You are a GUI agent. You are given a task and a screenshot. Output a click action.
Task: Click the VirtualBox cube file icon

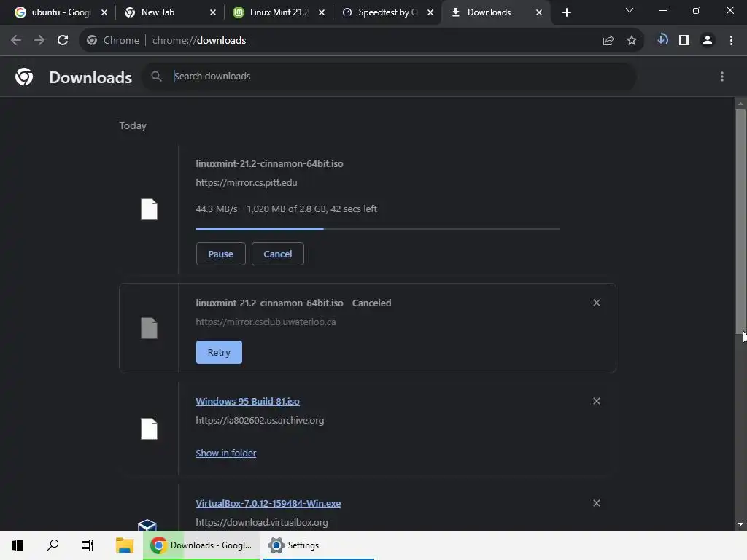(x=147, y=525)
